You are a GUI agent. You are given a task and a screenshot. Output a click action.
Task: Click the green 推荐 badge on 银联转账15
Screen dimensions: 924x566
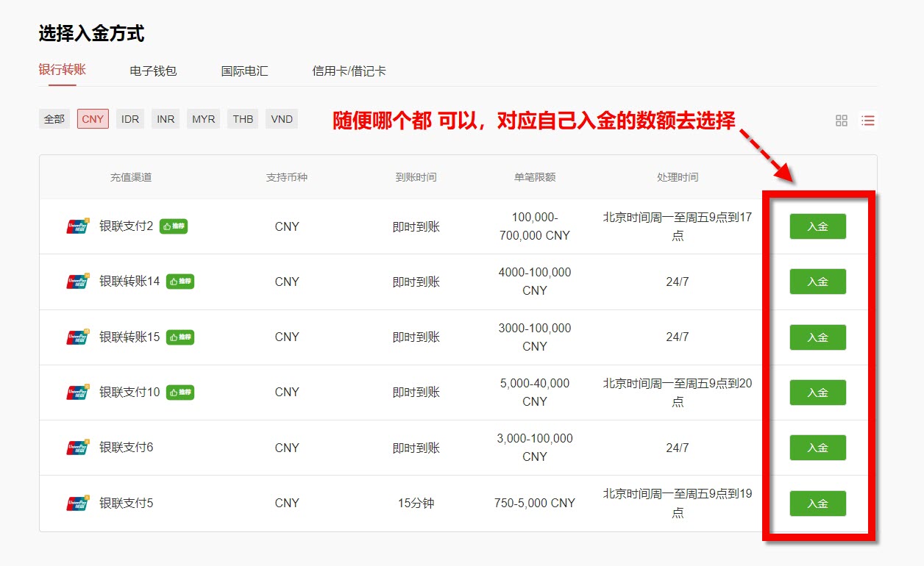tap(181, 337)
